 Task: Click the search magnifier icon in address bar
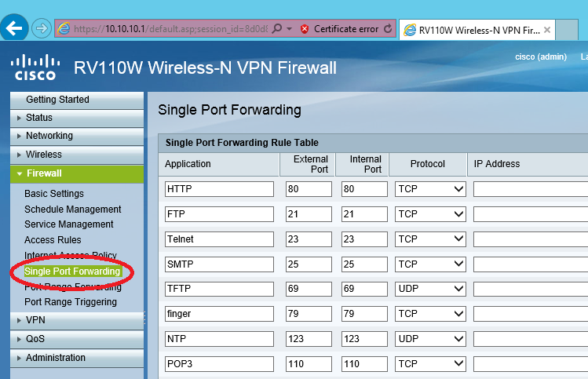tap(277, 28)
